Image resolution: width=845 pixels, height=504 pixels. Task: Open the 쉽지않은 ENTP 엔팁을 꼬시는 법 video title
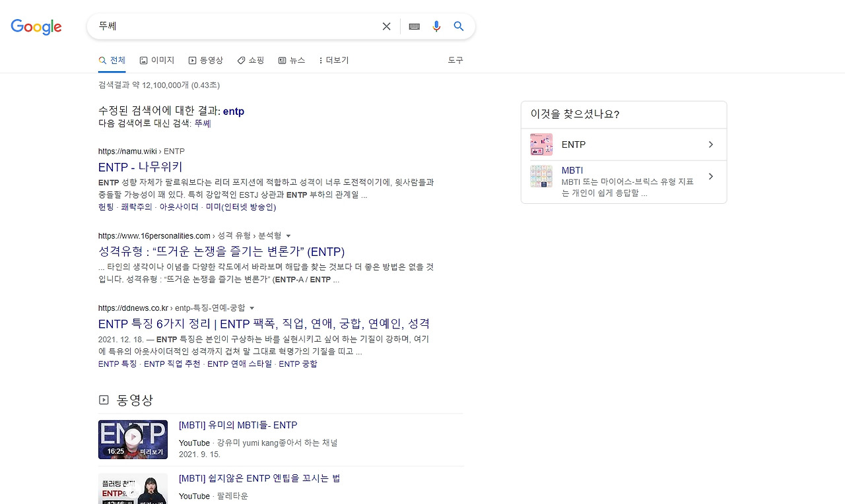click(x=259, y=478)
